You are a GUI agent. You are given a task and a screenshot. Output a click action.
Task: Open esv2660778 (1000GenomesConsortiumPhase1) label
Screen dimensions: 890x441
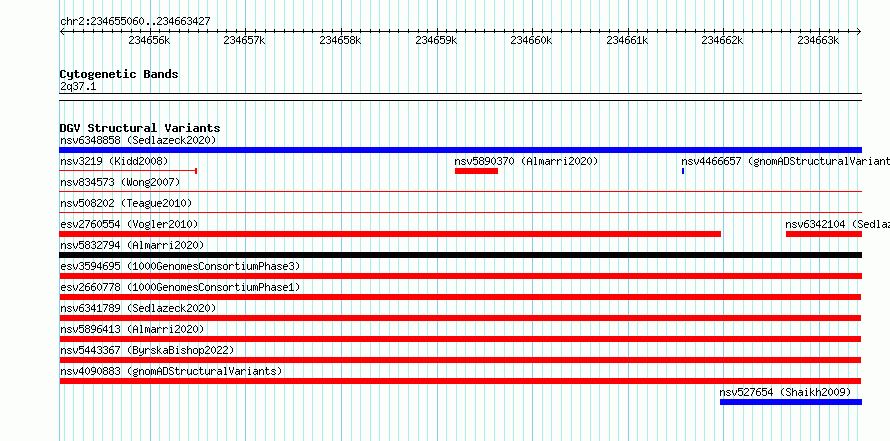[180, 287]
